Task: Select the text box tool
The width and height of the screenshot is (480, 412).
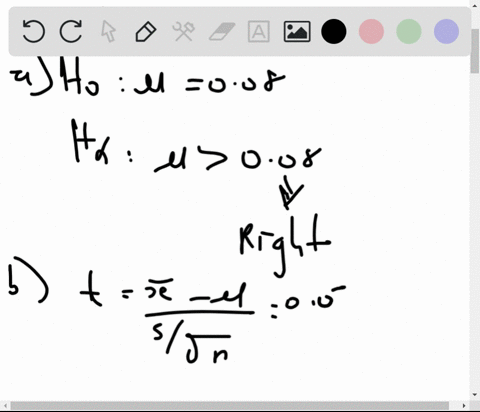Action: [259, 31]
